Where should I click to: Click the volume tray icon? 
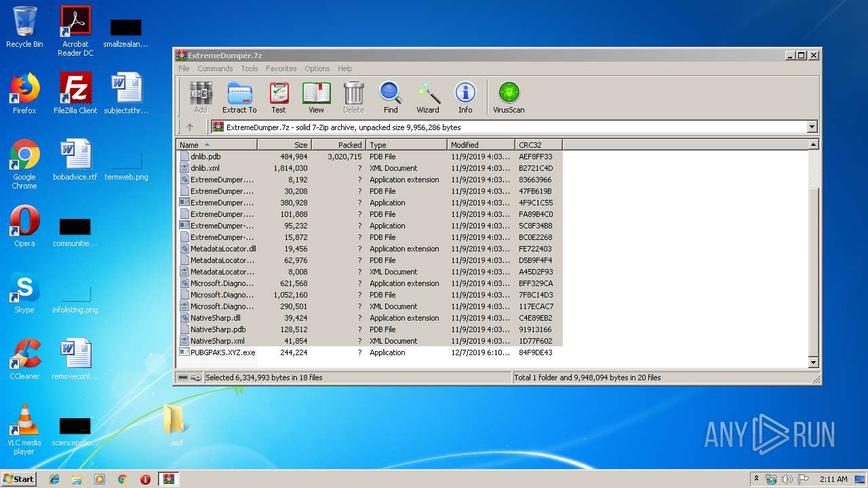coord(787,479)
